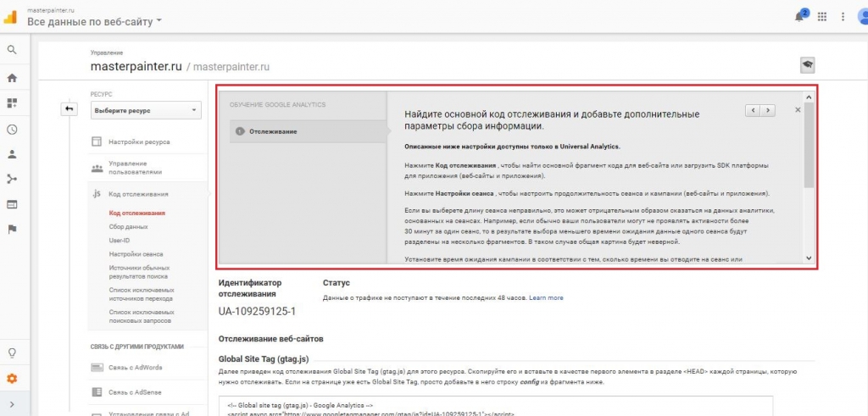Expand the left sidebar with chevron
The image size is (868, 416).
click(12, 405)
